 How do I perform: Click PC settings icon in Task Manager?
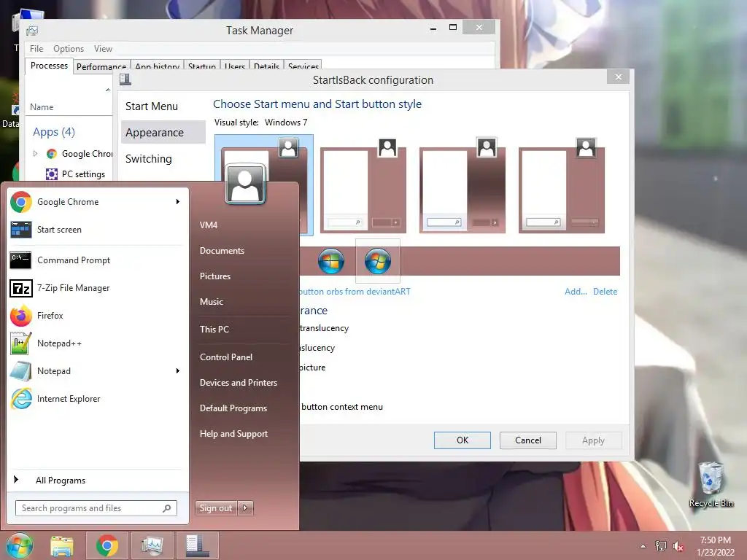point(52,174)
